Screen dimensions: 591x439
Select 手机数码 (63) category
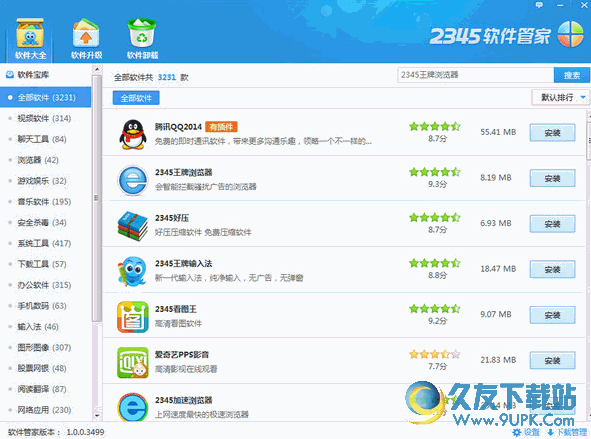tap(46, 306)
